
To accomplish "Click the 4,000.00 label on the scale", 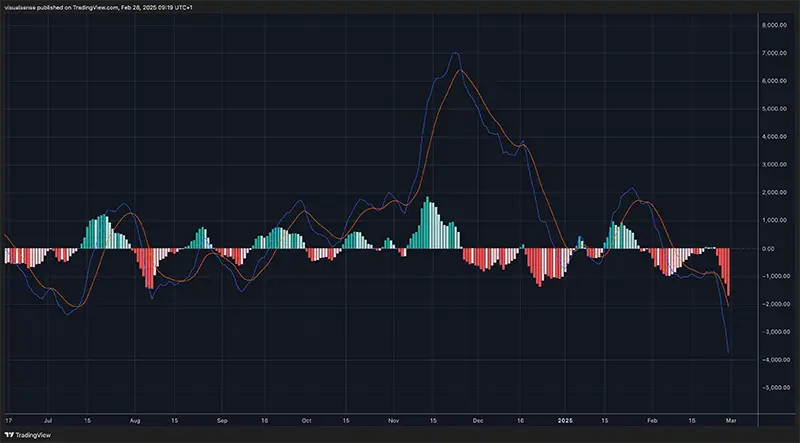I will 773,137.
